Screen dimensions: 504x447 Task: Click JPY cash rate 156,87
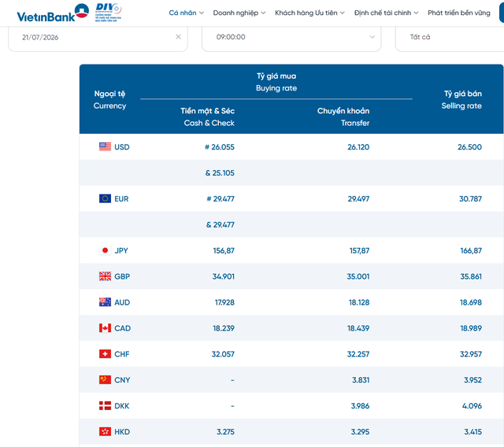point(224,250)
